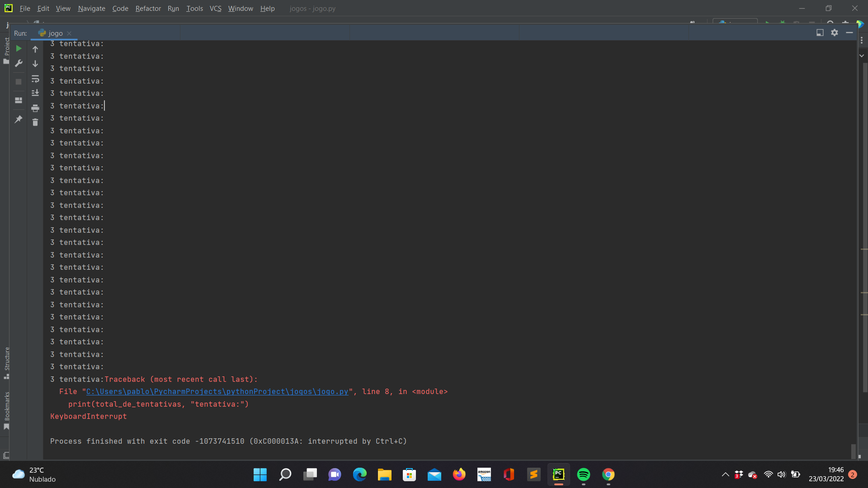Open Microsoft Store from taskbar
868x488 pixels.
pyautogui.click(x=410, y=474)
